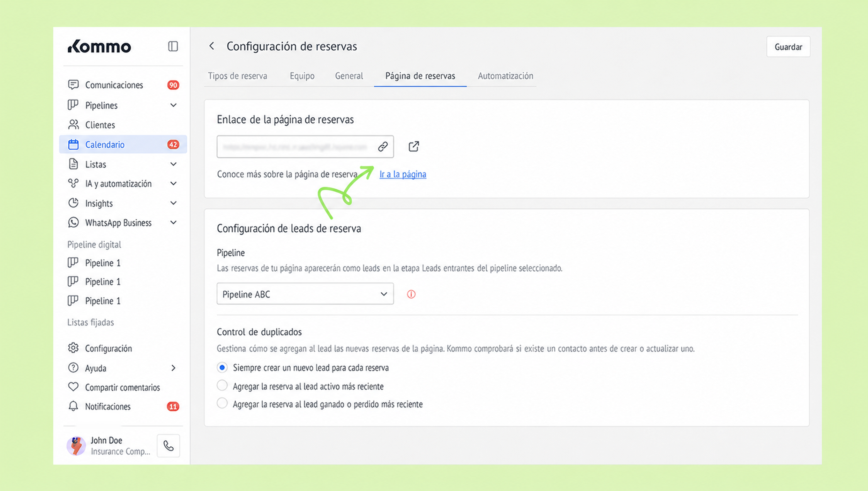
Task: Select Agregar al lead ganado o perdido
Action: 222,403
